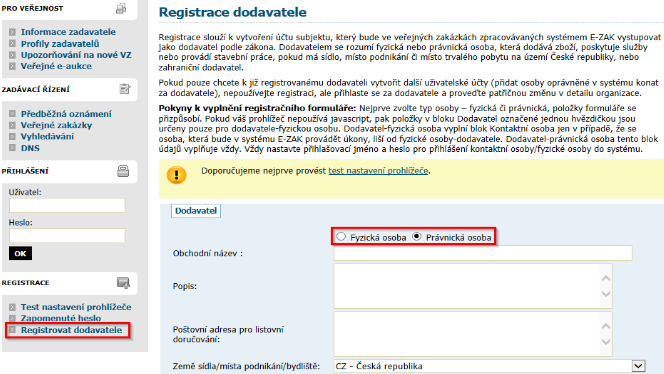Click the Obchodní název input field
Screen dimensions: 664x374
483,253
